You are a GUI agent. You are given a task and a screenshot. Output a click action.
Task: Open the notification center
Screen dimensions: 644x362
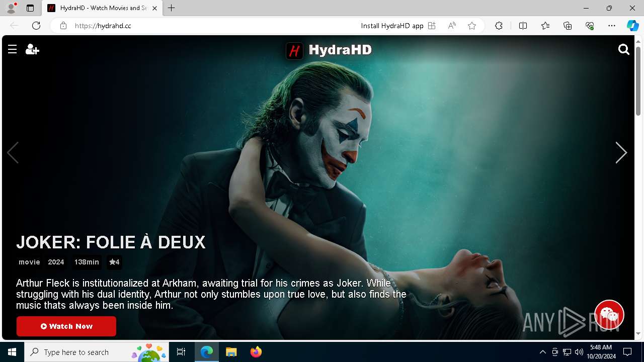tap(627, 352)
